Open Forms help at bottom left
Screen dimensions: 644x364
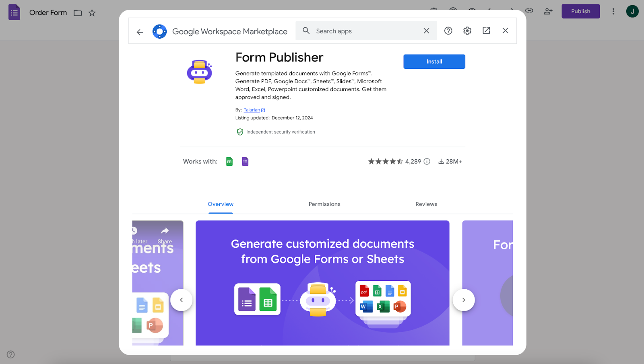[x=11, y=354]
